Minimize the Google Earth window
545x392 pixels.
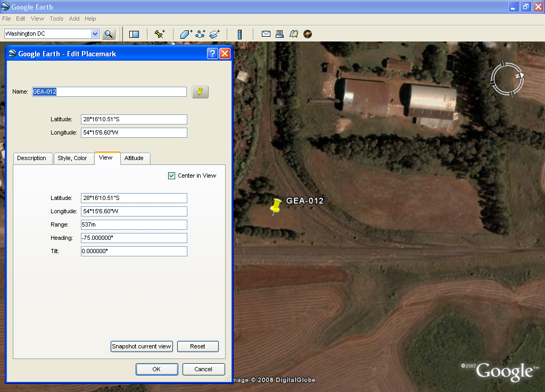513,6
